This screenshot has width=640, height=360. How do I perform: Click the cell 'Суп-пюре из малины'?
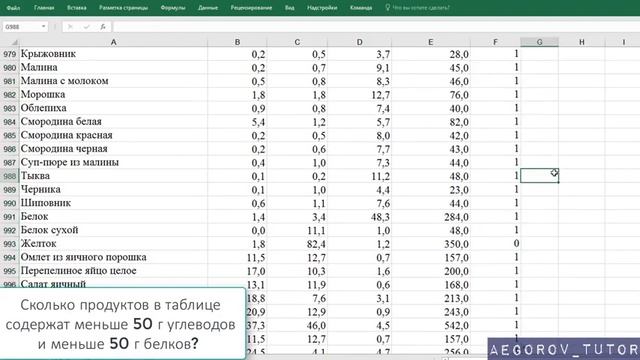[113, 162]
